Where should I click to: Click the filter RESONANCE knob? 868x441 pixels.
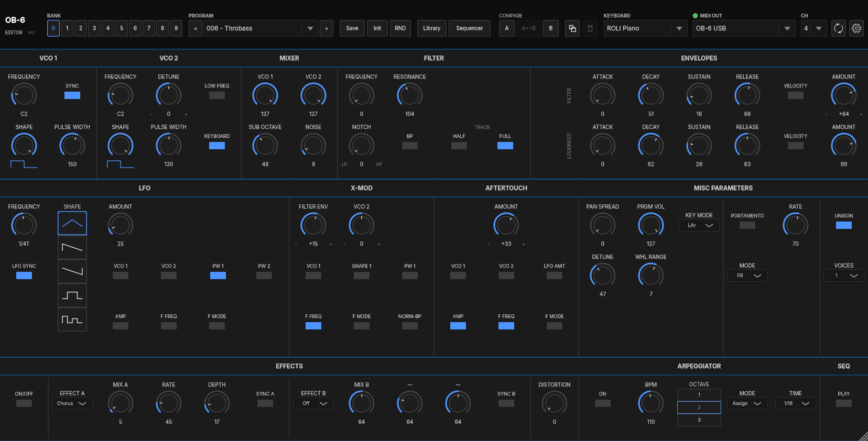[410, 95]
